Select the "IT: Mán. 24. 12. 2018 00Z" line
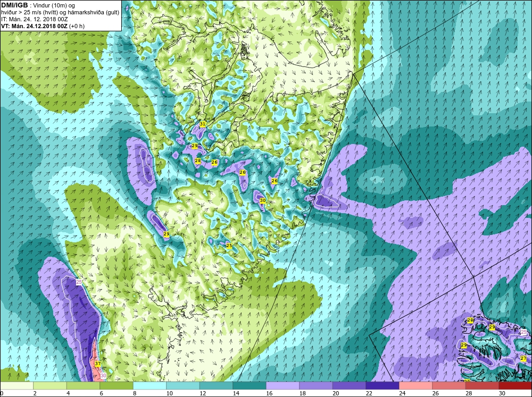This screenshot has width=532, height=397. (x=34, y=19)
